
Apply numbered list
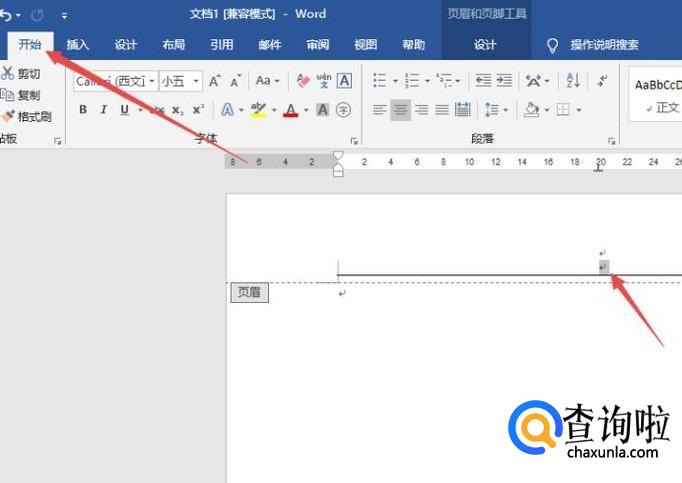point(411,80)
